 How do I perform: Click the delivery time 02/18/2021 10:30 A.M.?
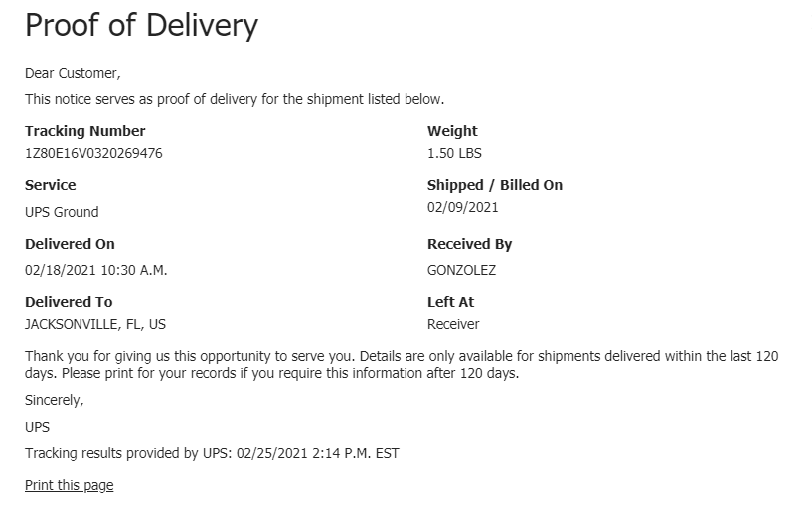[95, 270]
